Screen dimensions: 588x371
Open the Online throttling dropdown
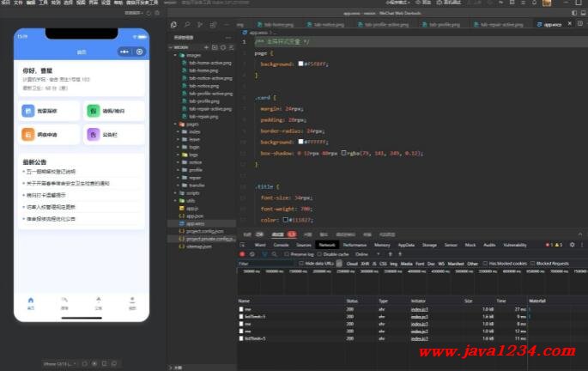point(367,254)
